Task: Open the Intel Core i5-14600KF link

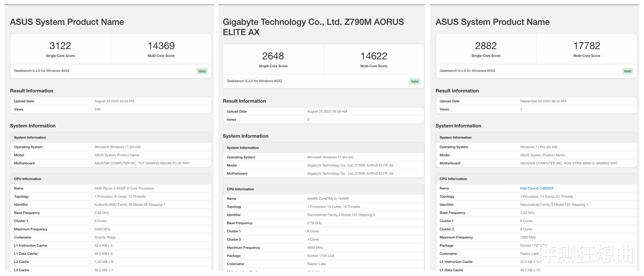Action: (x=537, y=188)
